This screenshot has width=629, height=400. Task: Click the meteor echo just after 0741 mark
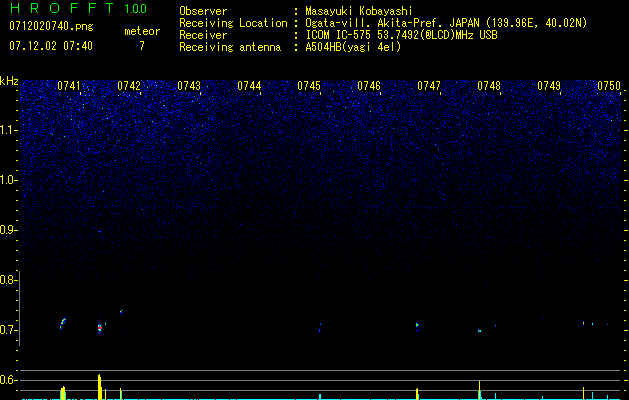(63, 323)
